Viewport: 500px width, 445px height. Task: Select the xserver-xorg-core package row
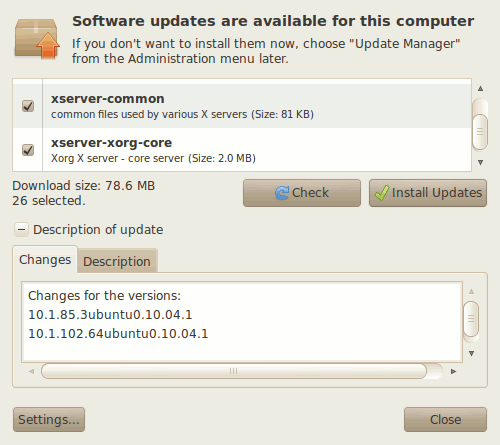click(x=242, y=150)
